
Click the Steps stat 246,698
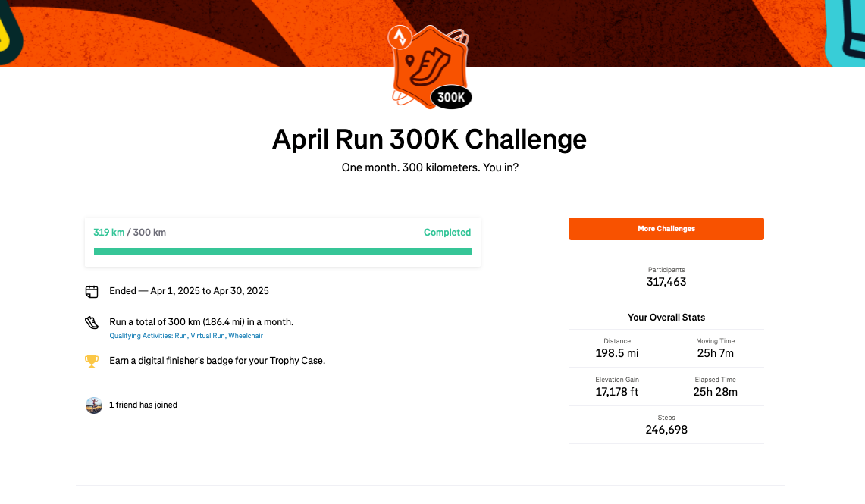click(x=666, y=430)
